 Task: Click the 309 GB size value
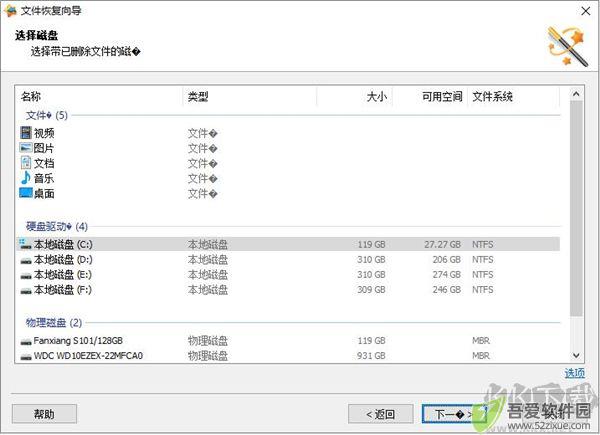coord(371,290)
